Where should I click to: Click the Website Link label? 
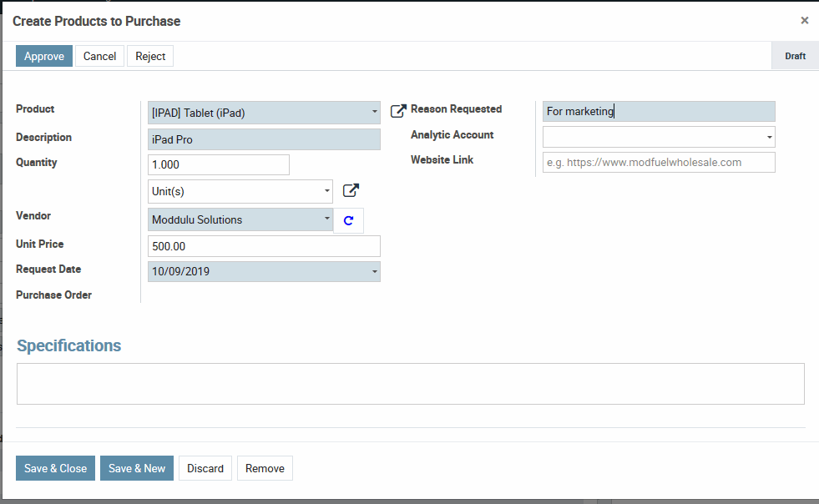pyautogui.click(x=442, y=160)
